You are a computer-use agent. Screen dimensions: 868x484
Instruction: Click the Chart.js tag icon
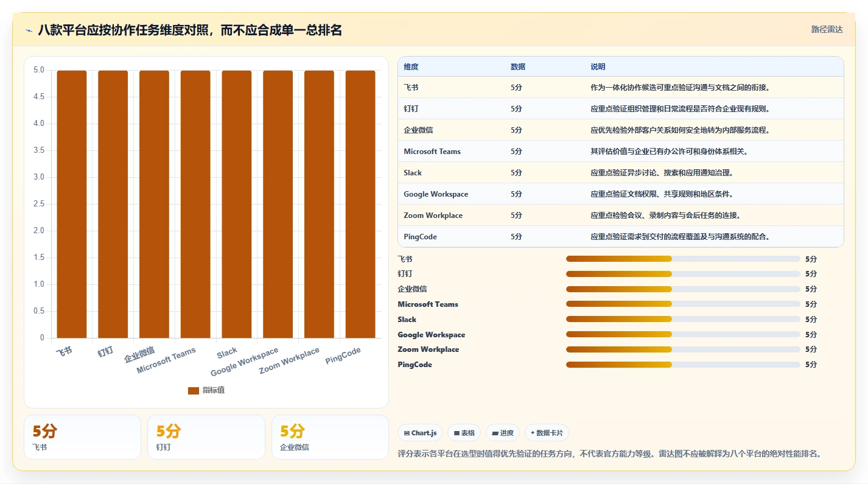click(407, 433)
